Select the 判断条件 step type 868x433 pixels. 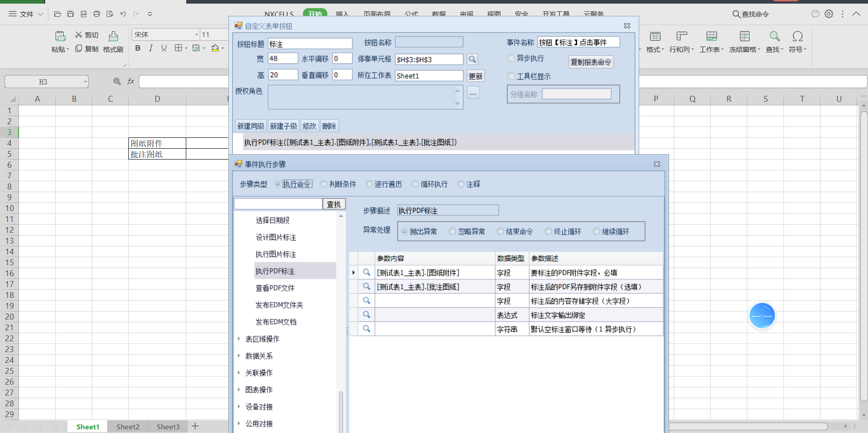coord(324,184)
